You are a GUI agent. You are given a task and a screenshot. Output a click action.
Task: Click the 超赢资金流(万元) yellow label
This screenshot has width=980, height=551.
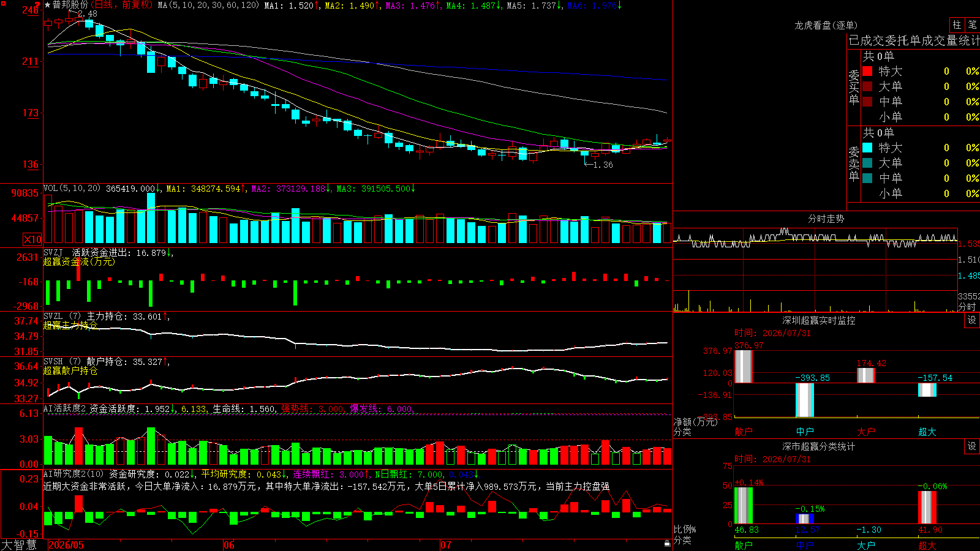tap(79, 261)
